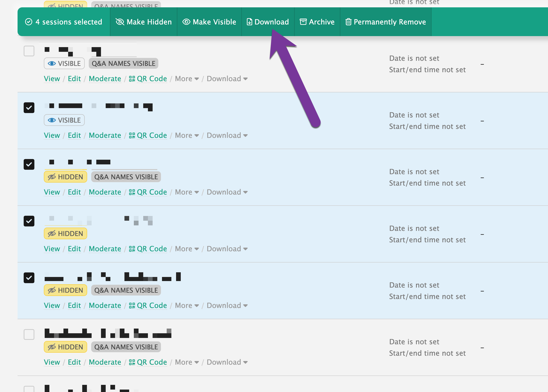Image resolution: width=548 pixels, height=392 pixels.
Task: Expand the More dropdown in first VISIBLE session
Action: pos(187,79)
